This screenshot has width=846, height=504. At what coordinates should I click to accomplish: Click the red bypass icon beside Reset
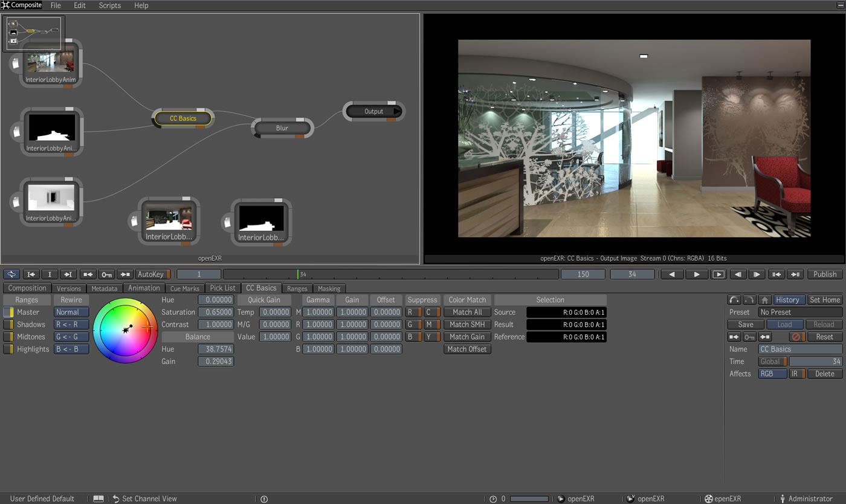click(797, 337)
